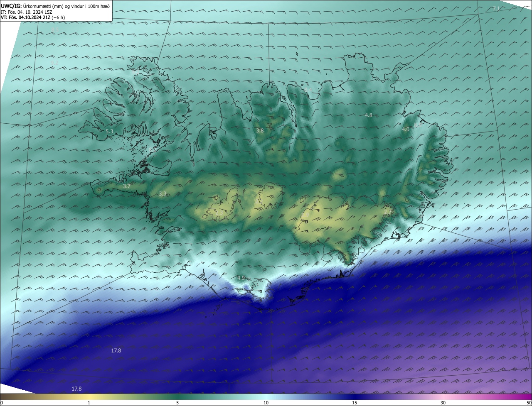The image size is (532, 406).
Task: Click the valid time line 'VT: Fös. 04.10.2024 21Z (+6 h)'
Action: [x=33, y=17]
